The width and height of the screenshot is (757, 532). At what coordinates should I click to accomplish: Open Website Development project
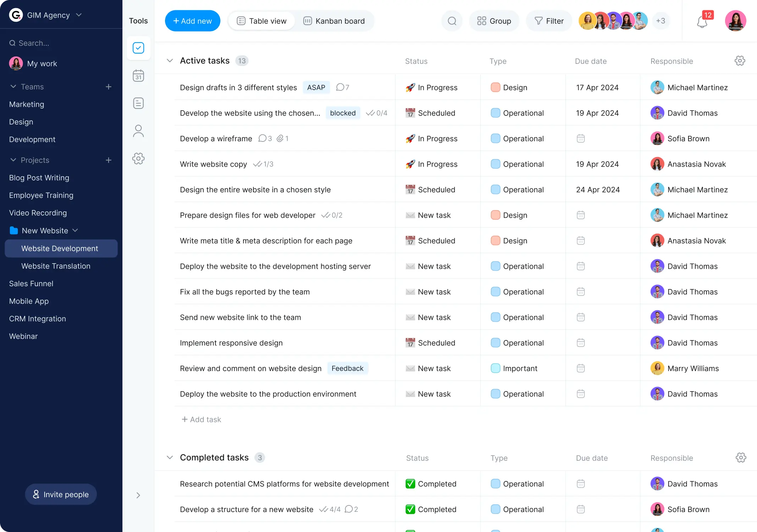[61, 248]
